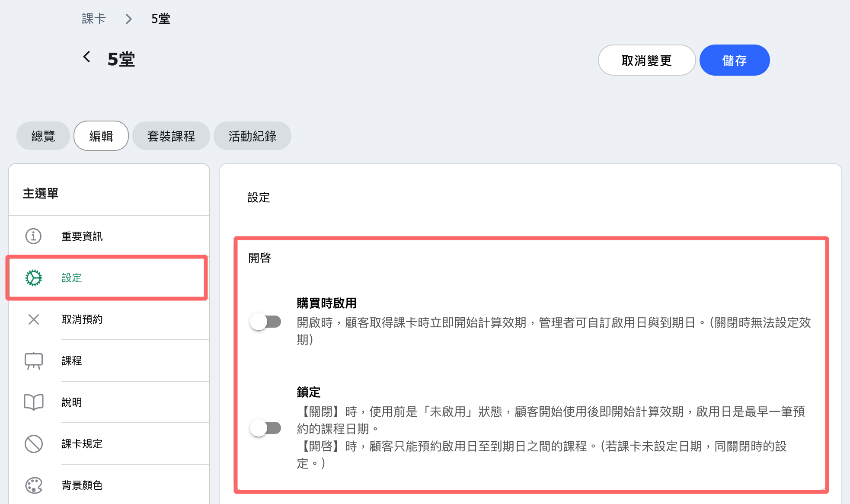Click the back arrow beside 5堂 title
The image size is (850, 504).
tap(87, 57)
